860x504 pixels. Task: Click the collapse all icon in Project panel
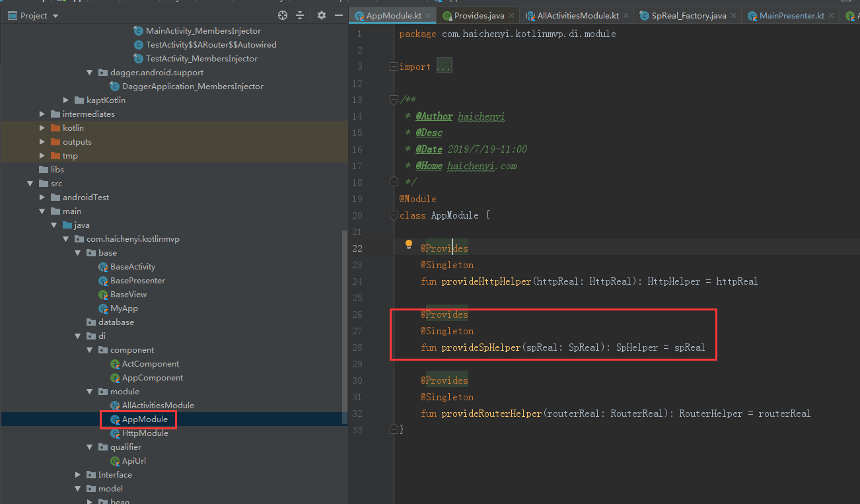[x=300, y=15]
